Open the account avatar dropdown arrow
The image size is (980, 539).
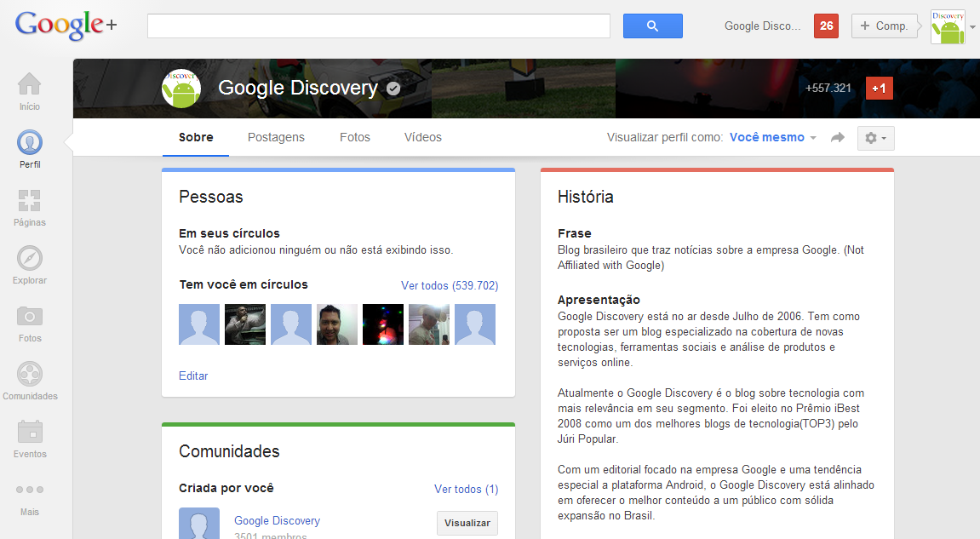pyautogui.click(x=972, y=27)
